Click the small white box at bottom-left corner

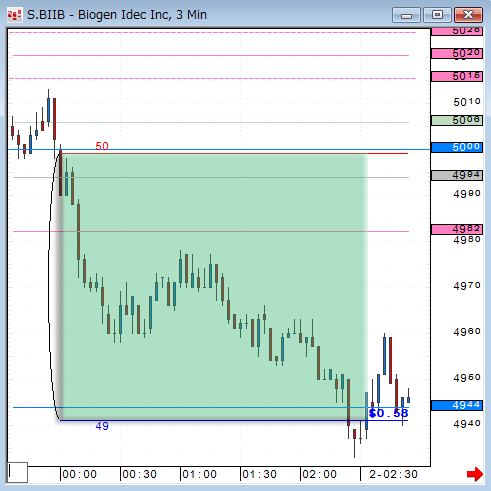[17, 472]
